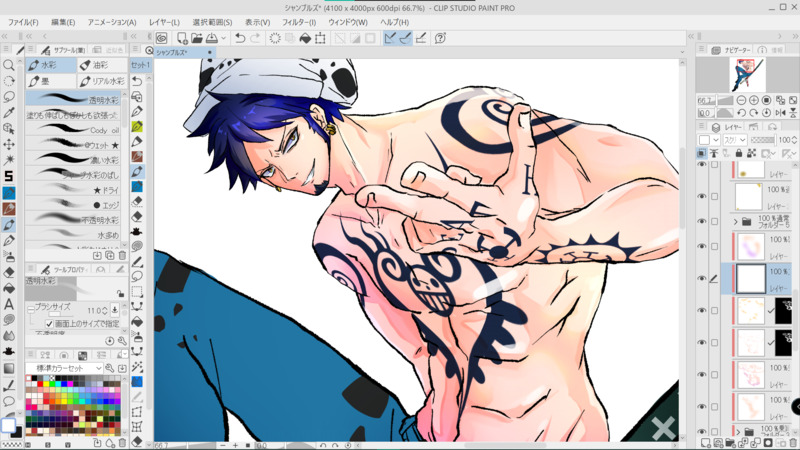Click the wrench icon in tool property panel
This screenshot has width=800, height=450.
click(x=122, y=341)
